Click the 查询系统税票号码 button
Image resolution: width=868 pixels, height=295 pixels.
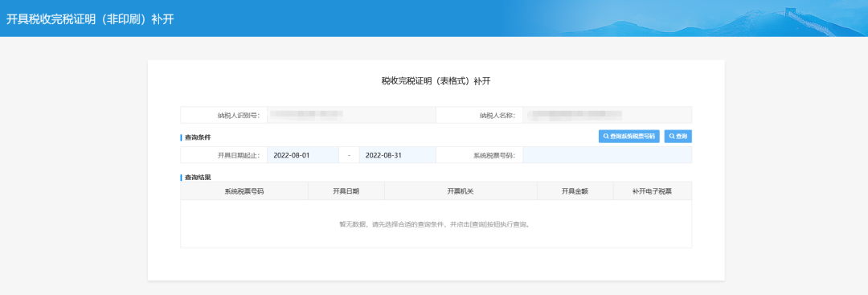[x=628, y=136]
